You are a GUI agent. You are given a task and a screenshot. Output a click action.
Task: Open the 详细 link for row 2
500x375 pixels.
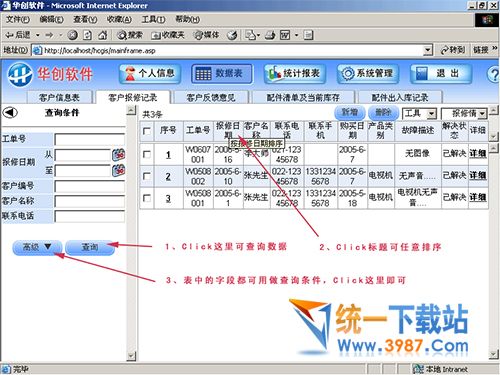(x=478, y=175)
